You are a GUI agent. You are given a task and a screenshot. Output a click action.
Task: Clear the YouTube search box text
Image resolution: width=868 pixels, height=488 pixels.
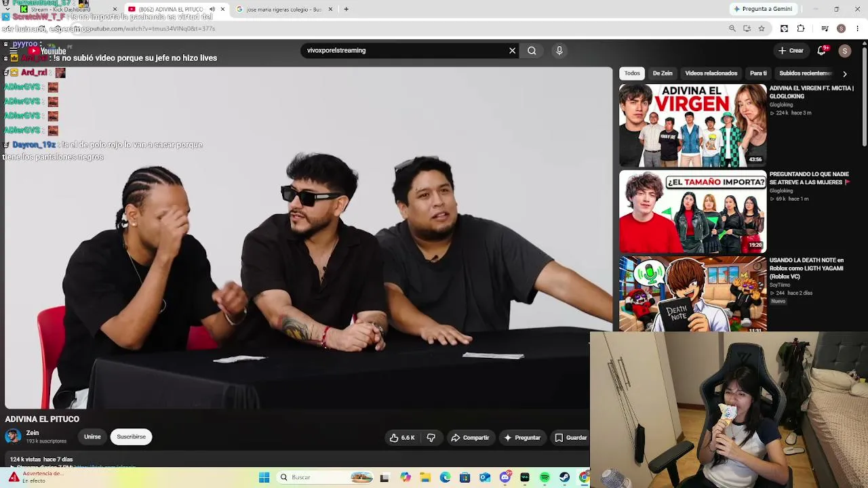click(513, 50)
